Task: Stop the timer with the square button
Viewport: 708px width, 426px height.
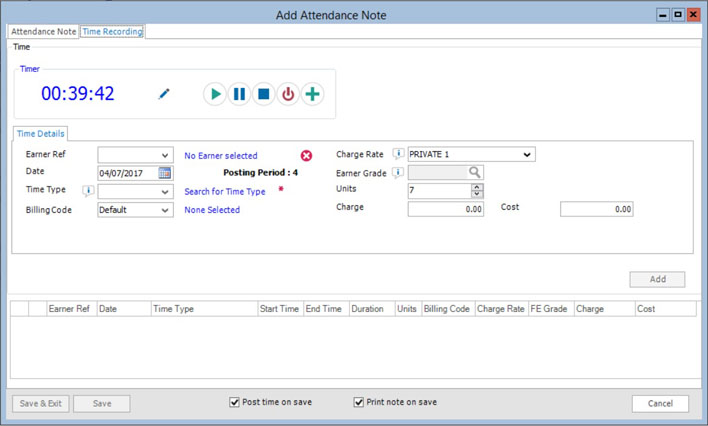Action: 264,94
